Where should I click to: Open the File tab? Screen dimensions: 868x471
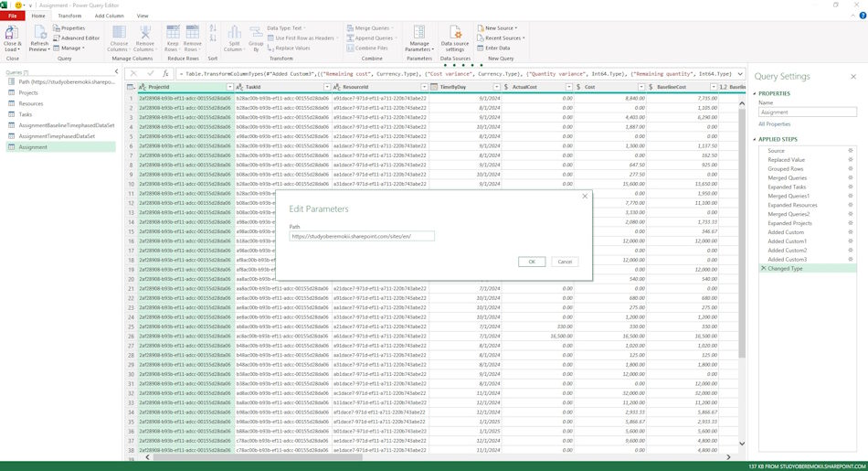pos(12,16)
